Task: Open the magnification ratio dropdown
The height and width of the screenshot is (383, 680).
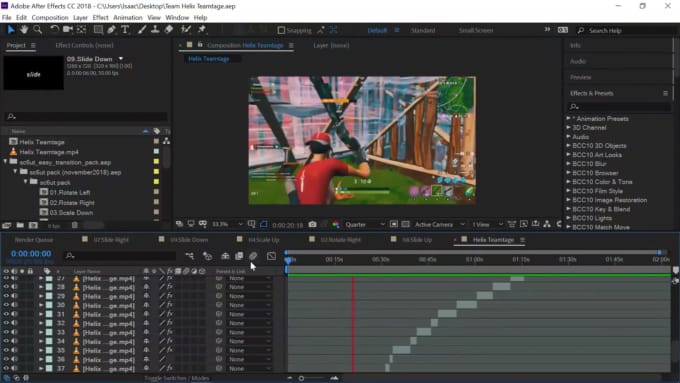Action: [x=227, y=224]
